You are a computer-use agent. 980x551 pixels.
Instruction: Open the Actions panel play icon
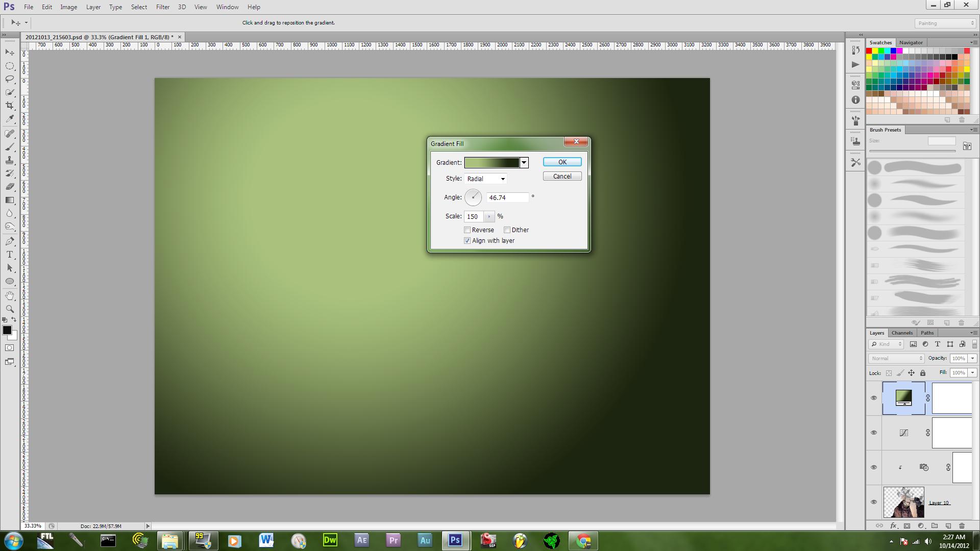tap(856, 65)
